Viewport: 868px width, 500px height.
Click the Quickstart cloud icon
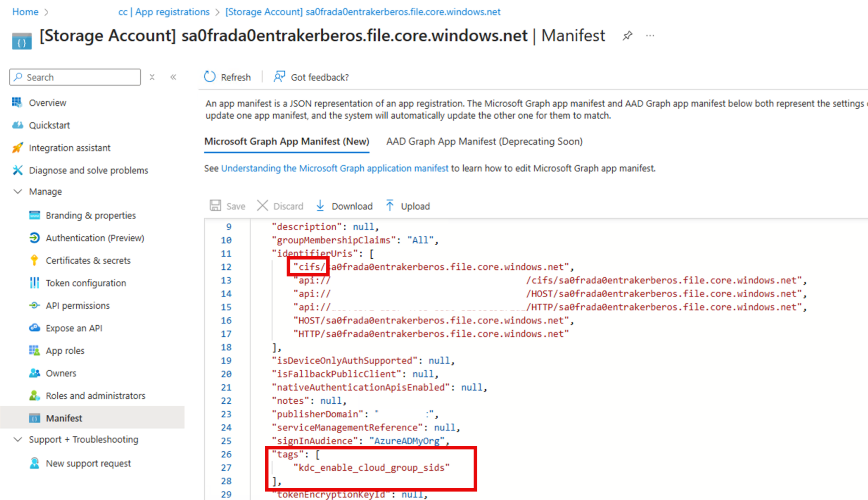pos(17,125)
